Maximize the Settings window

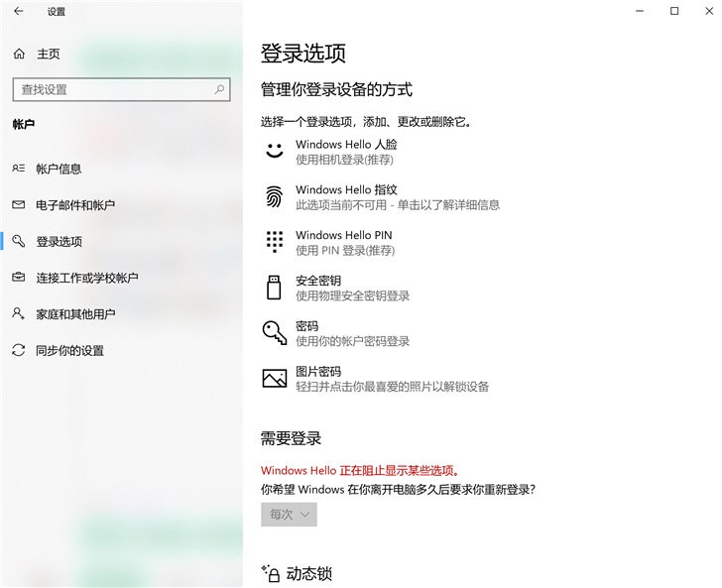coord(674,11)
